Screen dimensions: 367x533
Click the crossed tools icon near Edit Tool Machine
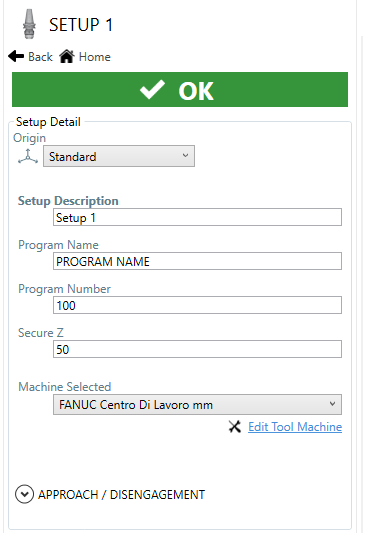coord(235,427)
